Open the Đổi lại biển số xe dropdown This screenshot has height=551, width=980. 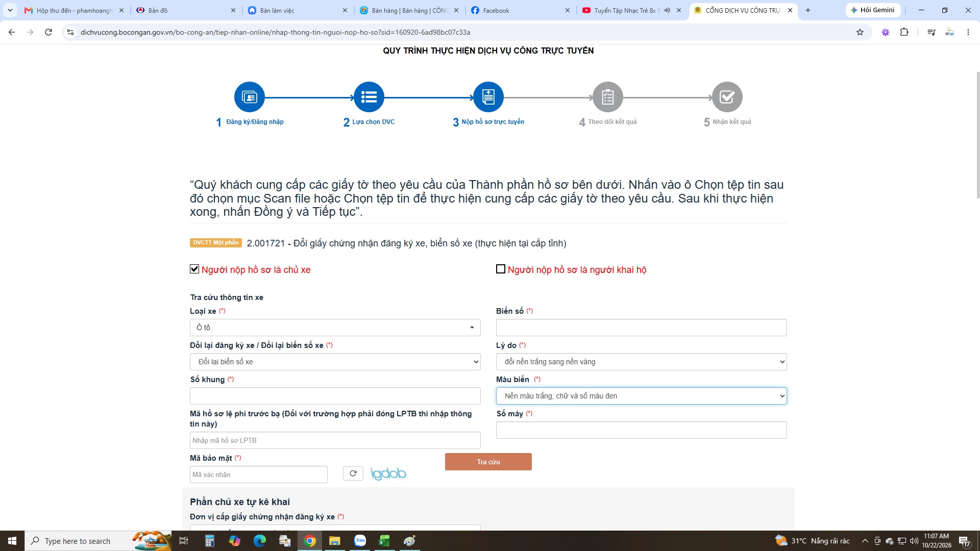(x=335, y=362)
